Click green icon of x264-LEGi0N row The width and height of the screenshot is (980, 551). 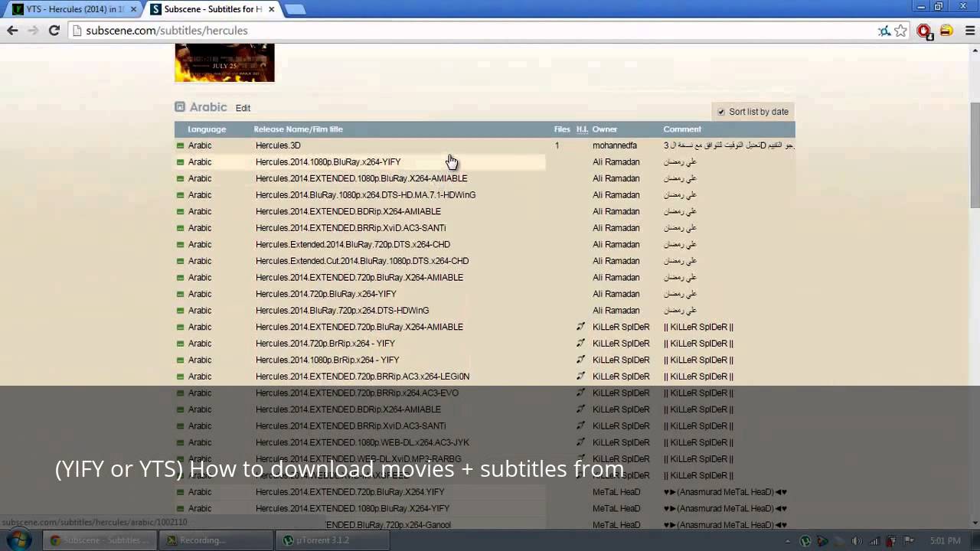(x=181, y=377)
